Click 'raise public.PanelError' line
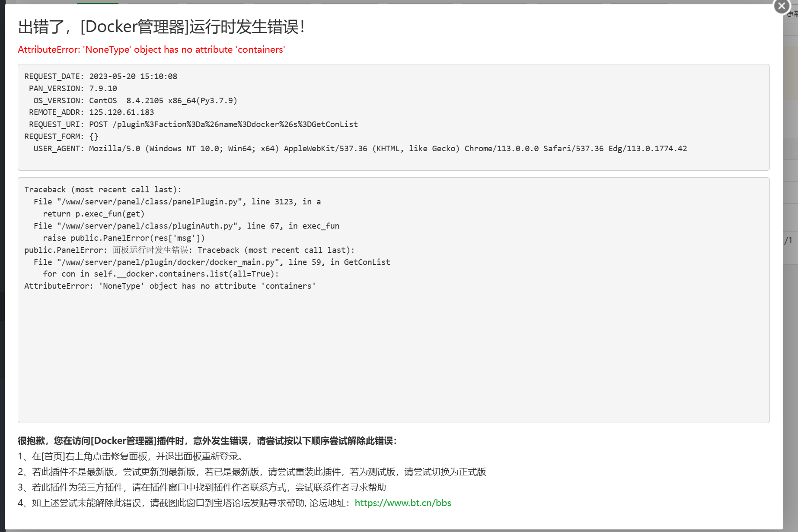Screen dimensions: 798x532 pyautogui.click(x=124, y=238)
